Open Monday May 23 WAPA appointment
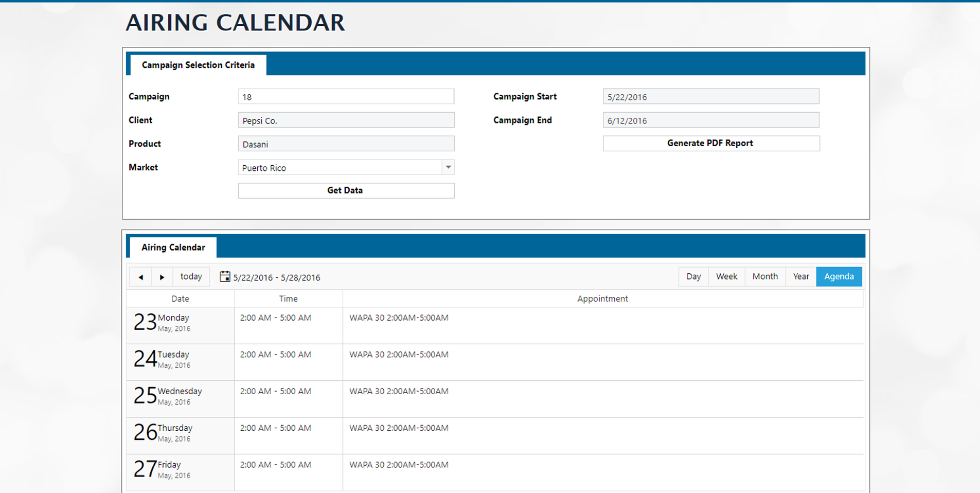Screen dimensions: 980x493 pyautogui.click(x=399, y=318)
